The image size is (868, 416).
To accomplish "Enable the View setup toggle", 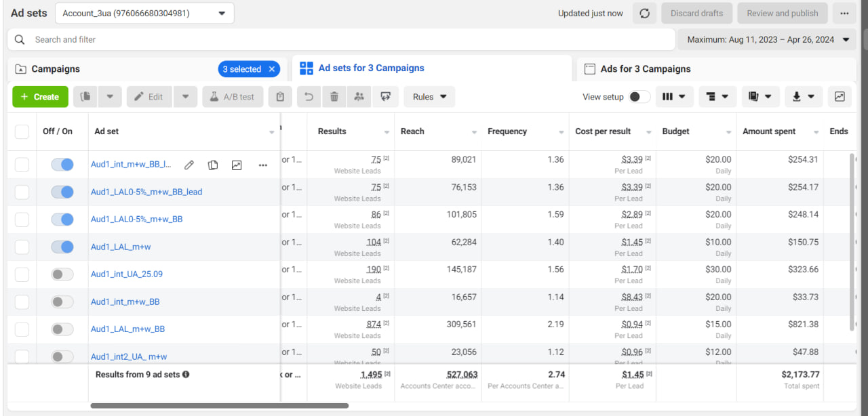I will [x=639, y=97].
